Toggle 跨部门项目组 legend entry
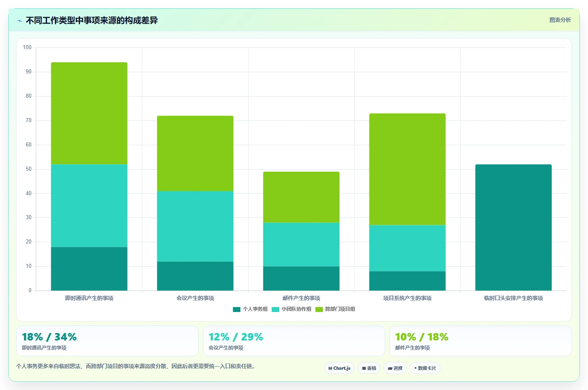Image resolution: width=588 pixels, height=390 pixels. [335, 309]
